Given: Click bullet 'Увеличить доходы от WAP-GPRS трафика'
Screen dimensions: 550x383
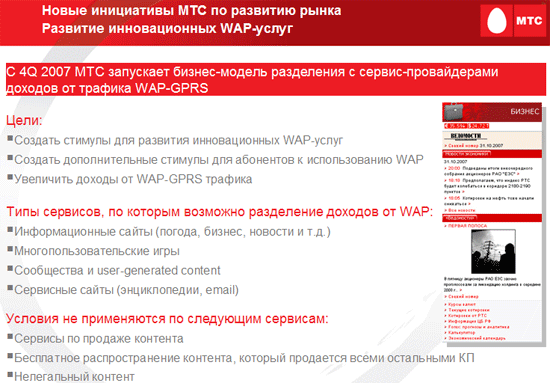Looking at the screenshot, I should (x=133, y=179).
